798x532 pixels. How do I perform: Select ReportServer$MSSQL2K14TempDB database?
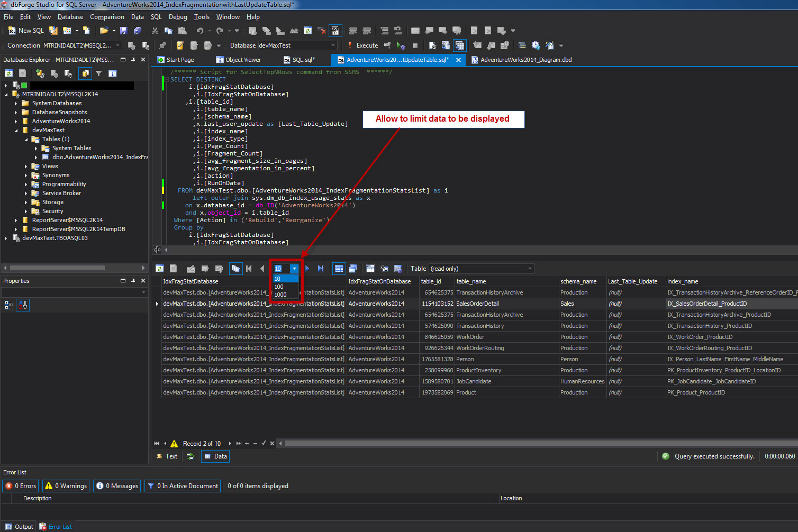(x=78, y=229)
